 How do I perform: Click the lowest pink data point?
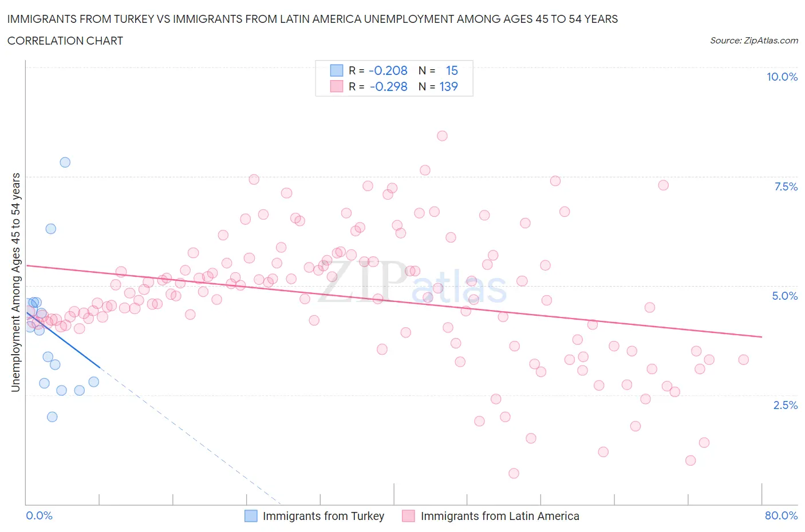514,474
